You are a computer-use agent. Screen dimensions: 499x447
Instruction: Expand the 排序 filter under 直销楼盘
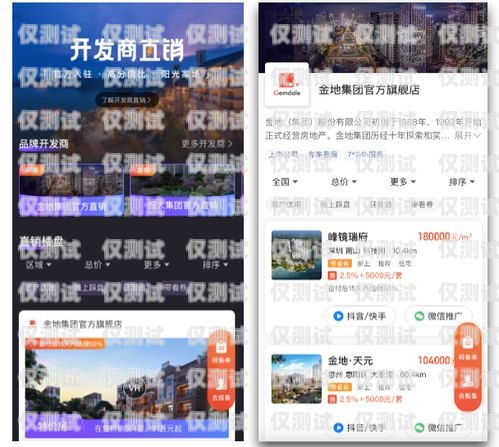tap(215, 265)
